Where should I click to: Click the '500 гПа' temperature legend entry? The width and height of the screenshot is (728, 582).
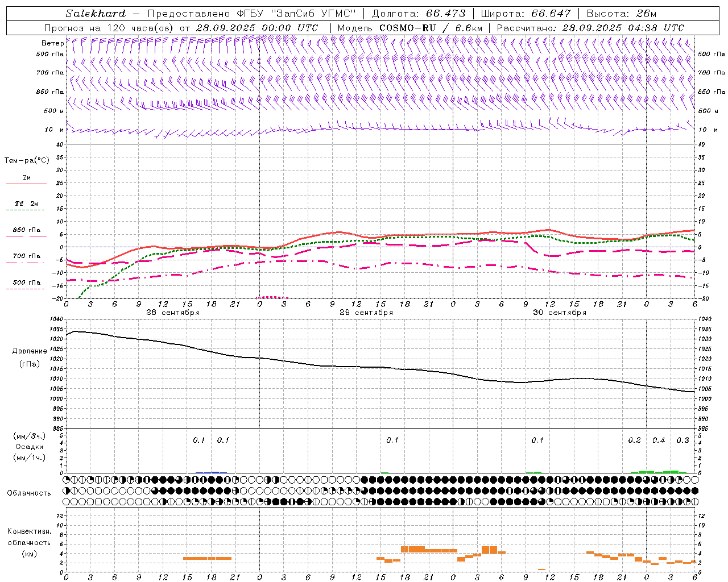[x=27, y=282]
